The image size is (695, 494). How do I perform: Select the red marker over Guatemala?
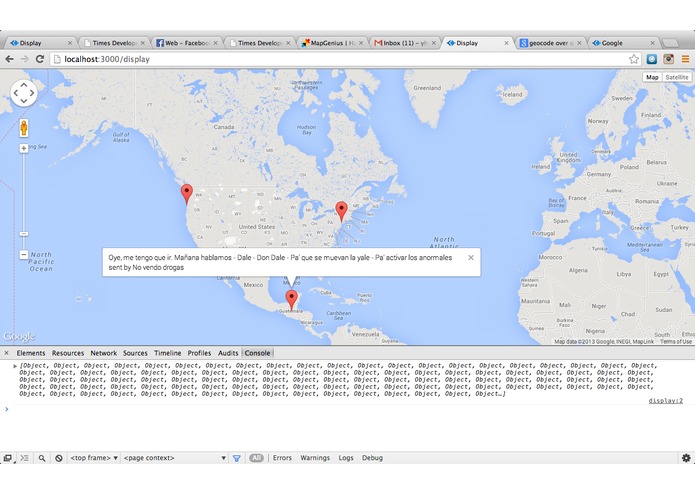291,300
